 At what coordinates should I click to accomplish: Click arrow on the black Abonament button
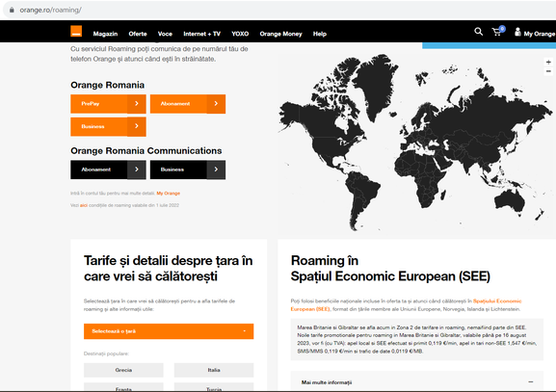click(x=137, y=170)
